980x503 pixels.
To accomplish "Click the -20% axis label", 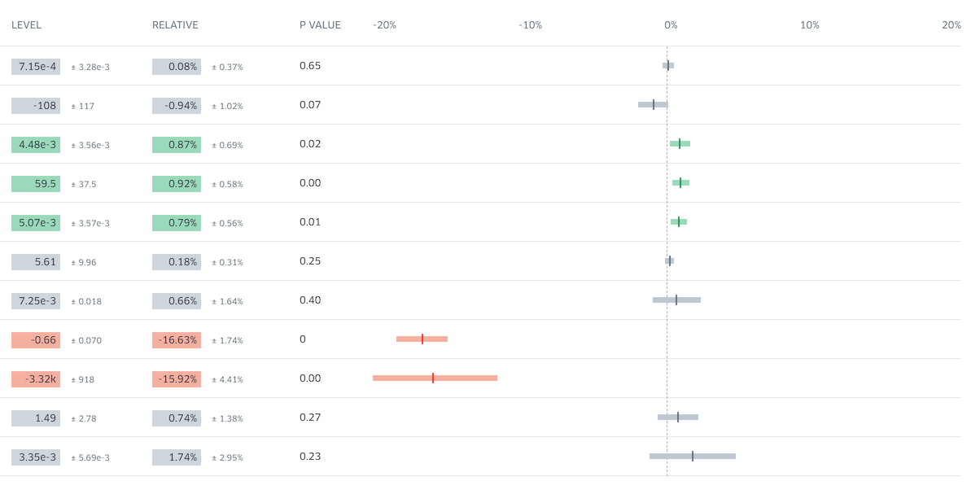I will [384, 25].
